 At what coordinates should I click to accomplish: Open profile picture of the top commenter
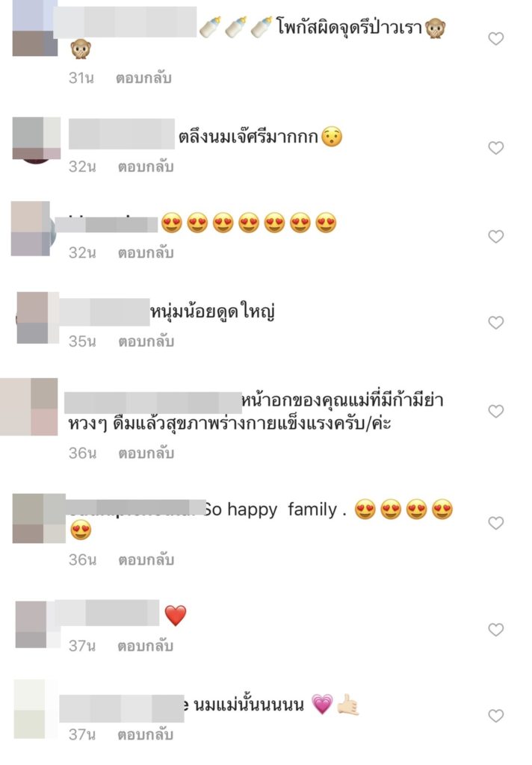pos(34,28)
